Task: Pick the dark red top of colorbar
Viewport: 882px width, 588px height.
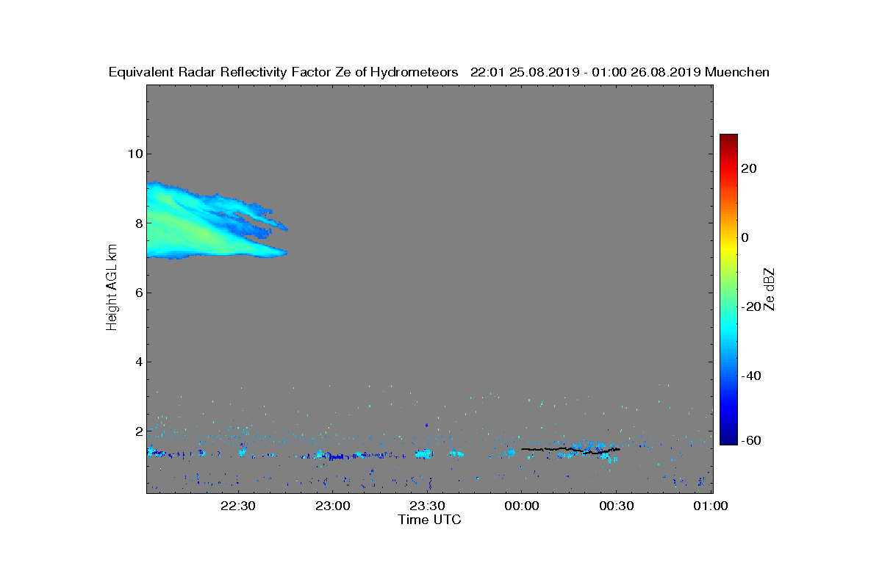Action: click(728, 138)
